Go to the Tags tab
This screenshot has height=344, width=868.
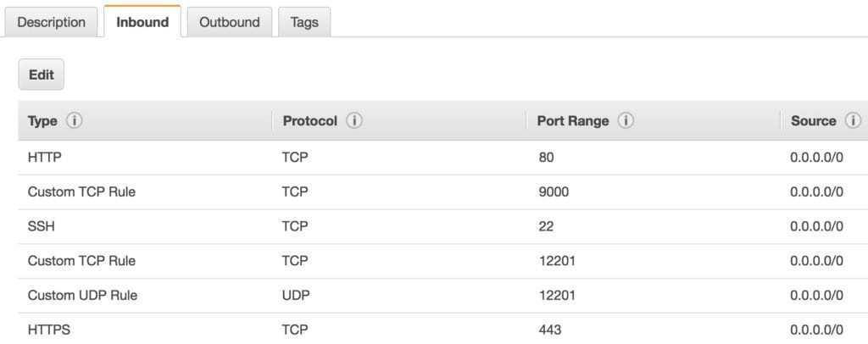pos(304,22)
